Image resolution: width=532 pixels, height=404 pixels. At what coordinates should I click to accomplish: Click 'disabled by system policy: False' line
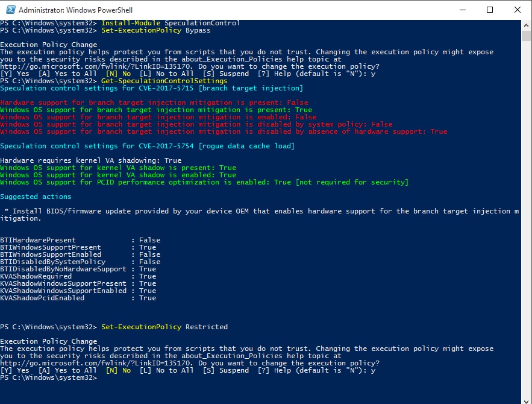(196, 124)
